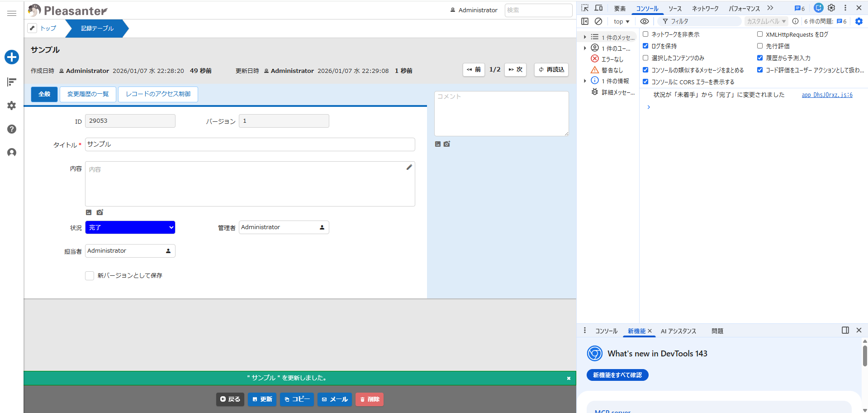Open the top context dropdown
The width and height of the screenshot is (868, 413).
point(621,21)
